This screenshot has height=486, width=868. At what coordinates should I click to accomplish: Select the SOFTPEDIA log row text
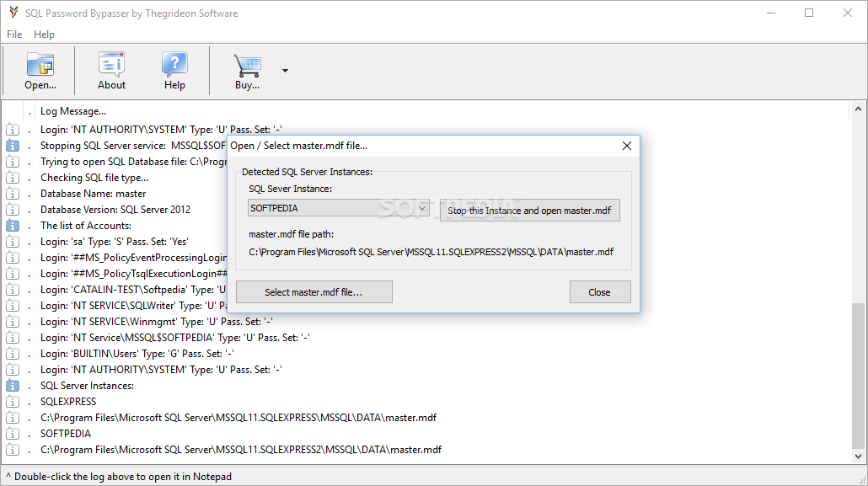pyautogui.click(x=66, y=434)
